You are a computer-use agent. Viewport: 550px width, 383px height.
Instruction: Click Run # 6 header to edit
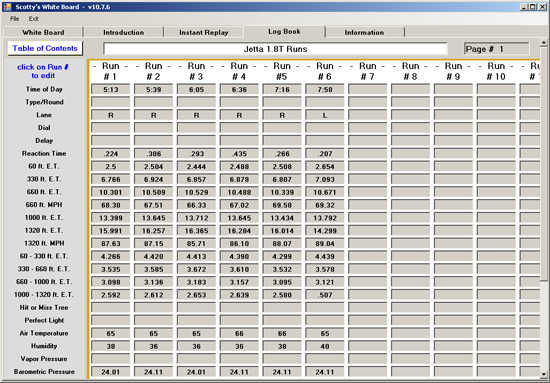[x=324, y=71]
